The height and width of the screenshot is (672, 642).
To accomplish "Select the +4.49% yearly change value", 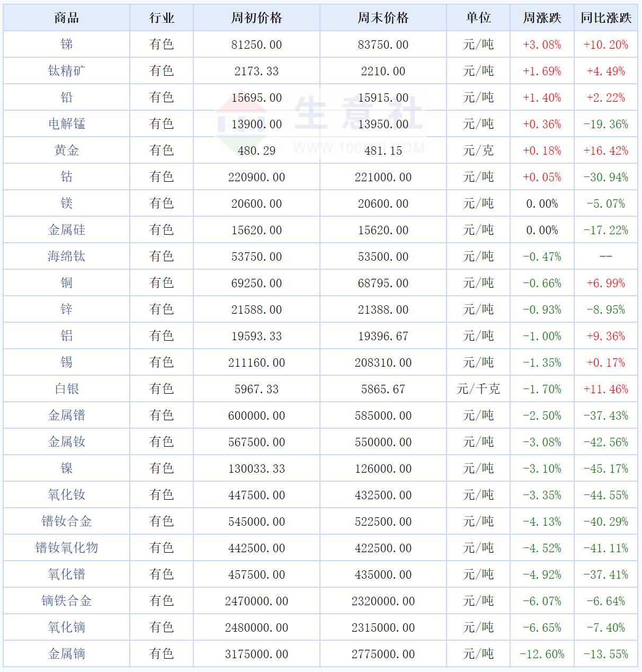I will pyautogui.click(x=606, y=71).
